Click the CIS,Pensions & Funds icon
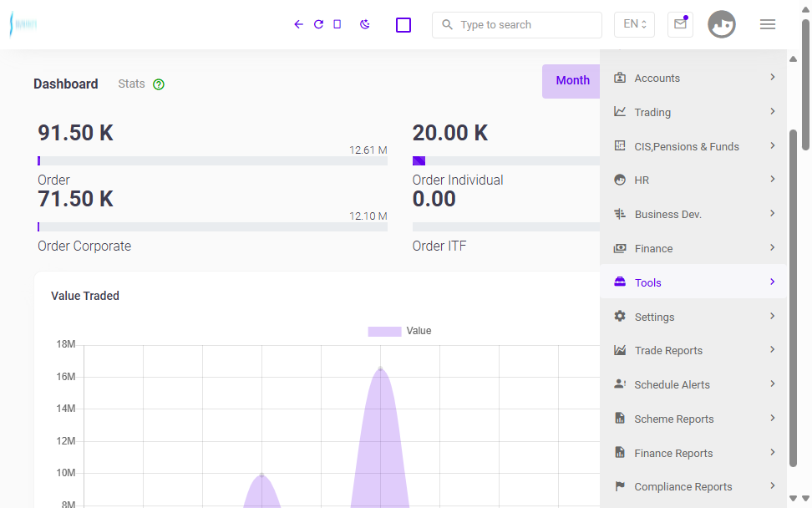Viewport: 812px width, 508px height. point(620,145)
